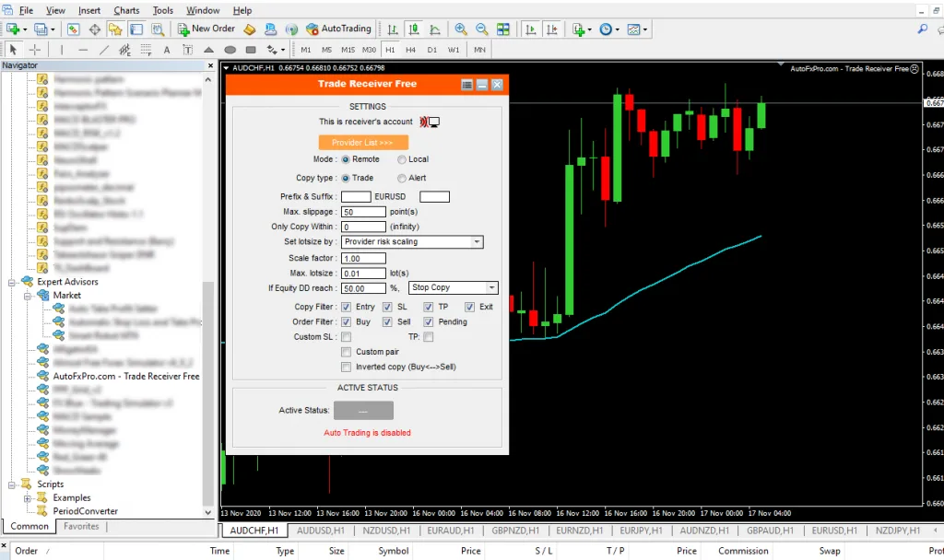The image size is (944, 560).
Task: Switch timeframe to H4
Action: coord(410,50)
